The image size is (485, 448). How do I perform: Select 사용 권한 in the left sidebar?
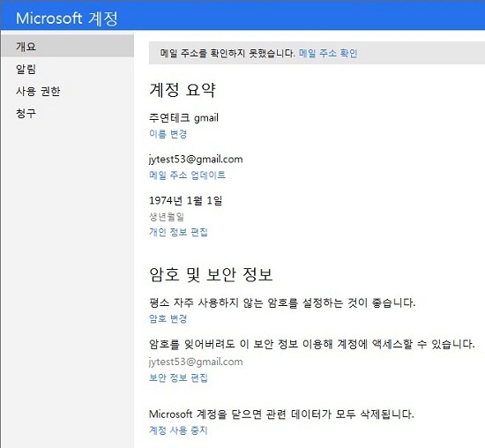(x=38, y=91)
